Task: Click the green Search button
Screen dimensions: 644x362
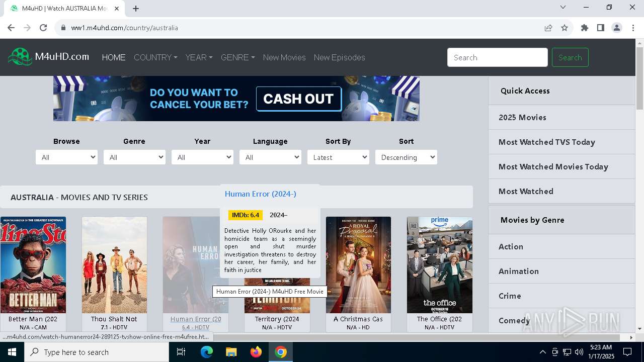Action: (570, 57)
